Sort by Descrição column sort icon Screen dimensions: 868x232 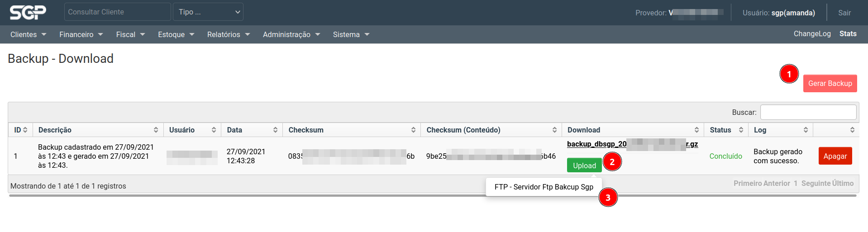(x=156, y=130)
